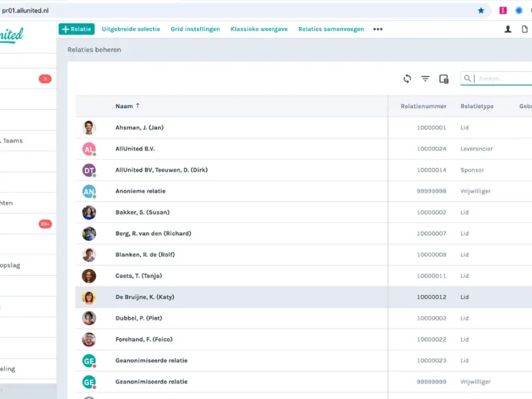Click the column layout settings icon
The height and width of the screenshot is (399, 532).
[x=444, y=78]
